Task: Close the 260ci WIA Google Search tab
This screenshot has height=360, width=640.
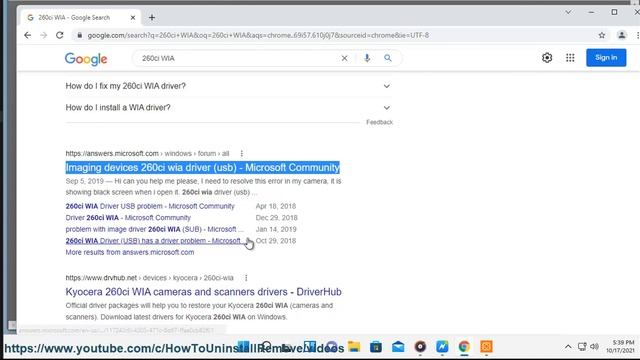Action: (133, 18)
